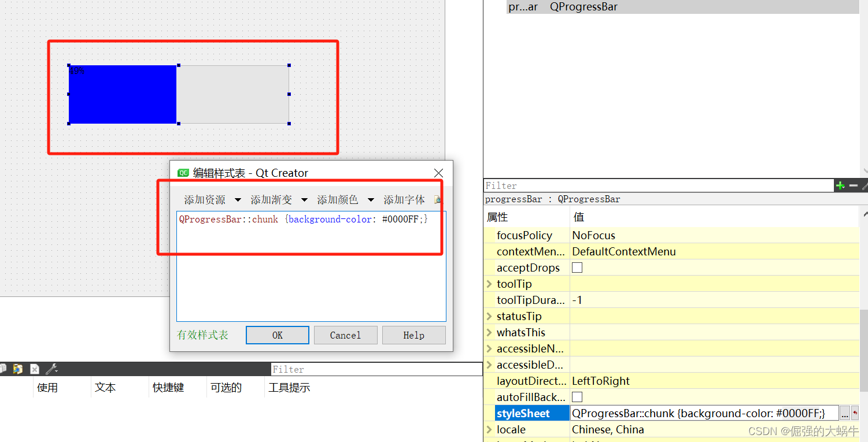
Task: Open the 添加渐变 dropdown arrow
Action: 304,200
